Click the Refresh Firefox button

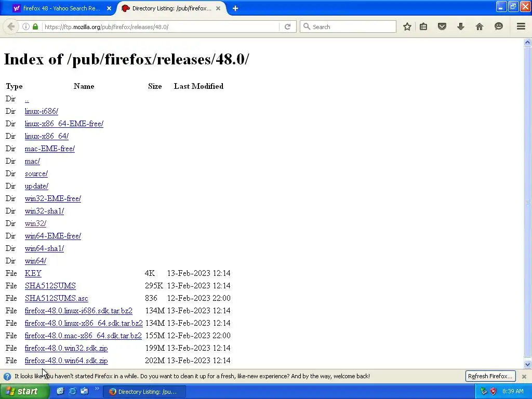[490, 376]
